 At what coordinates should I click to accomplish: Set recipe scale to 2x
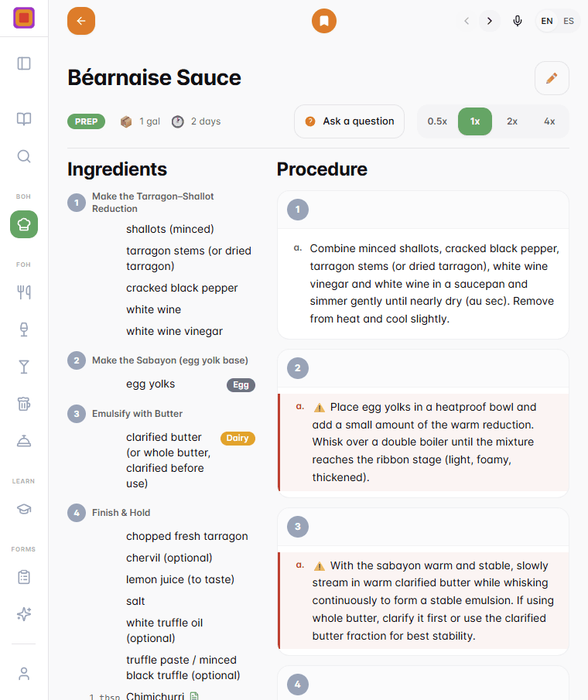(511, 121)
